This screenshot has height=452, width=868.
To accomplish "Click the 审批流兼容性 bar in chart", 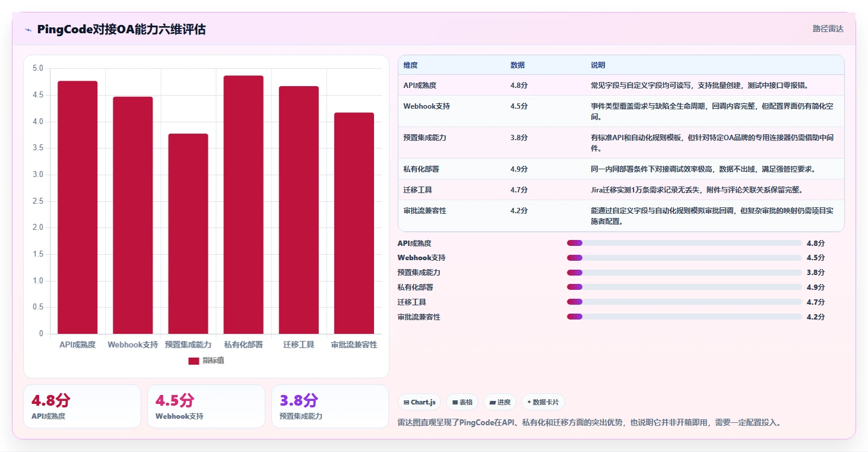I will (354, 223).
